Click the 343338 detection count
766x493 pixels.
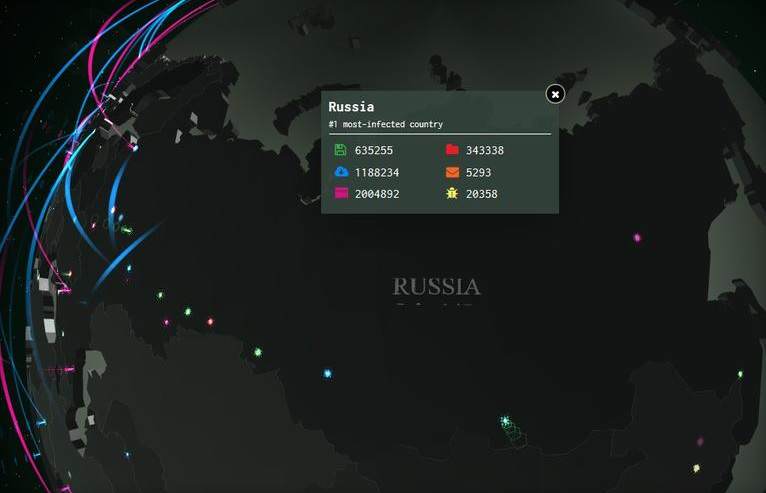point(485,150)
